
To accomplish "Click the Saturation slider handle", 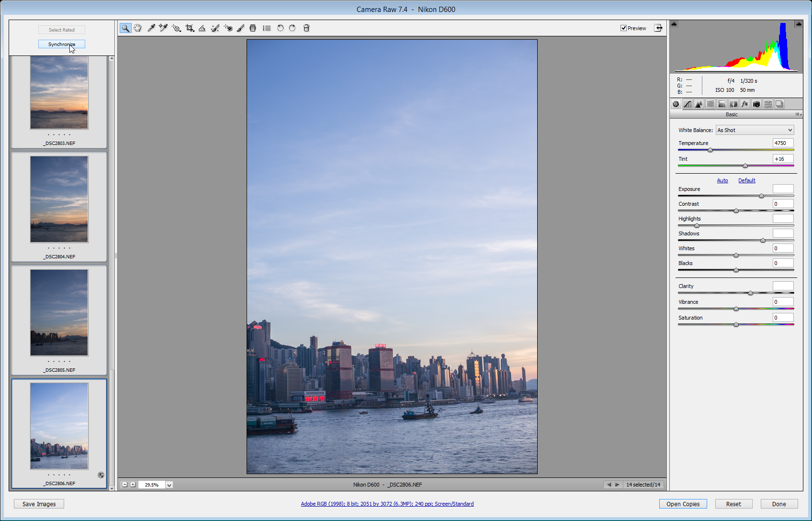I will [x=736, y=325].
